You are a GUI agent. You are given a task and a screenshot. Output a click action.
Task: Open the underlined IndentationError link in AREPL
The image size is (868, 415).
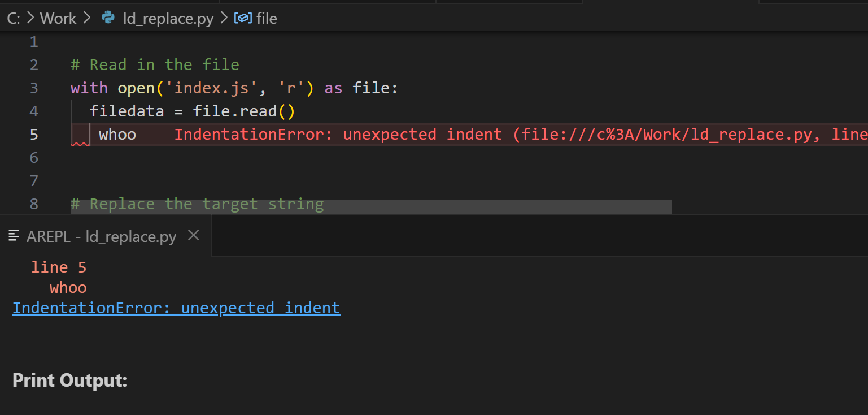pos(176,308)
